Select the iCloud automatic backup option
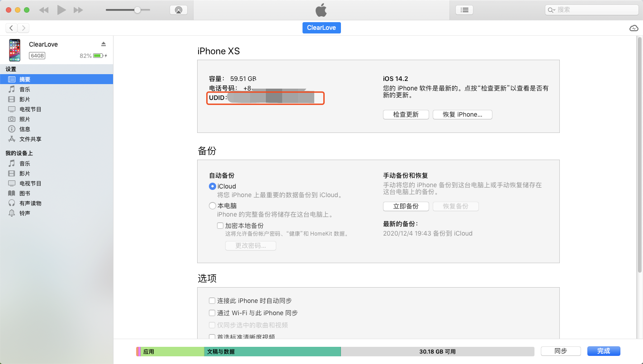The width and height of the screenshot is (643, 364). [213, 186]
